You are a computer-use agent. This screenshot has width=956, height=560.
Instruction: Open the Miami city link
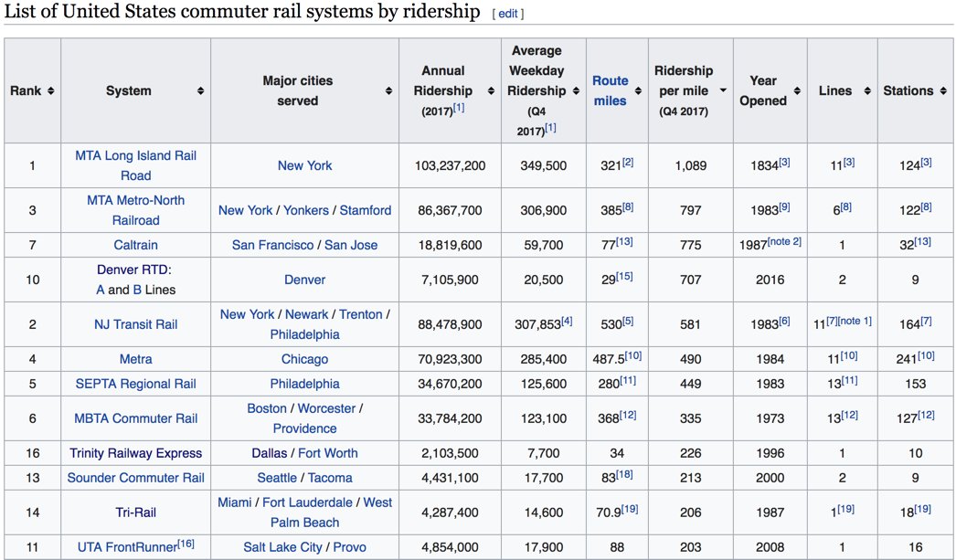235,502
